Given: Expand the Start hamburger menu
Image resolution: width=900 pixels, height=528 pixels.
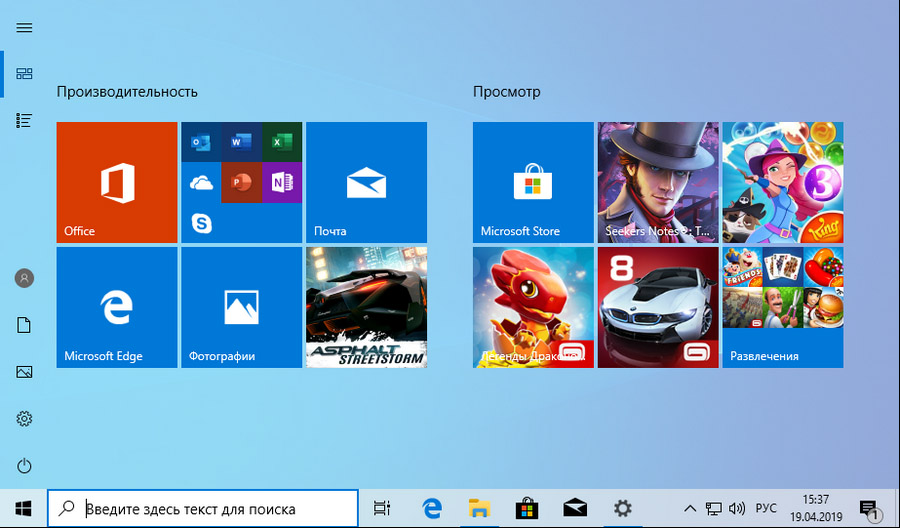Looking at the screenshot, I should (24, 28).
